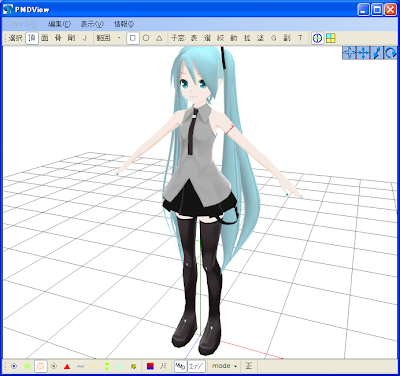
Task: Open the mode dropdown
Action: (x=224, y=366)
